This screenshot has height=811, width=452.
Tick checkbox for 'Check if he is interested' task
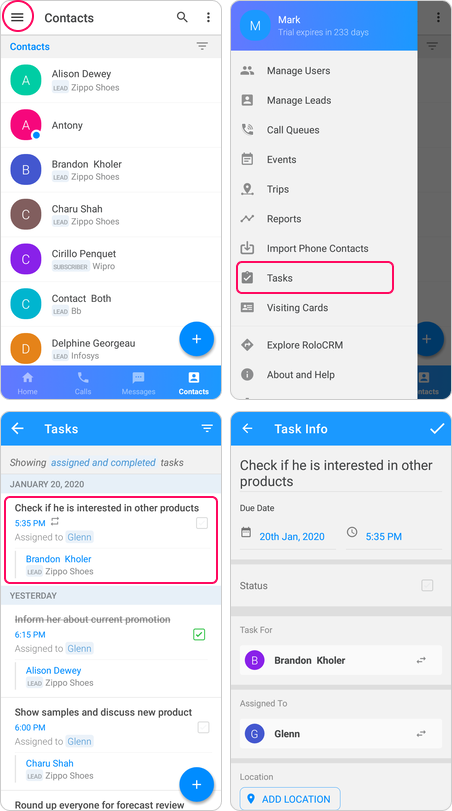[202, 523]
